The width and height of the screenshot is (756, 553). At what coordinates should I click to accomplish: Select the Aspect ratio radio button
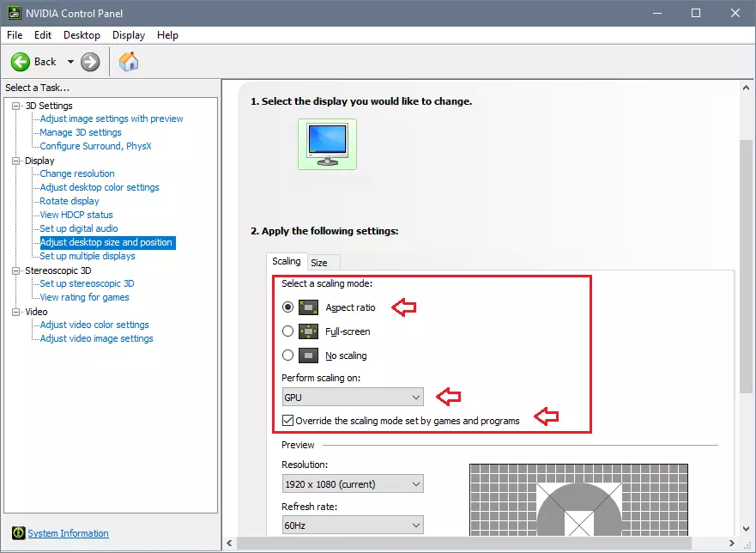coord(287,307)
